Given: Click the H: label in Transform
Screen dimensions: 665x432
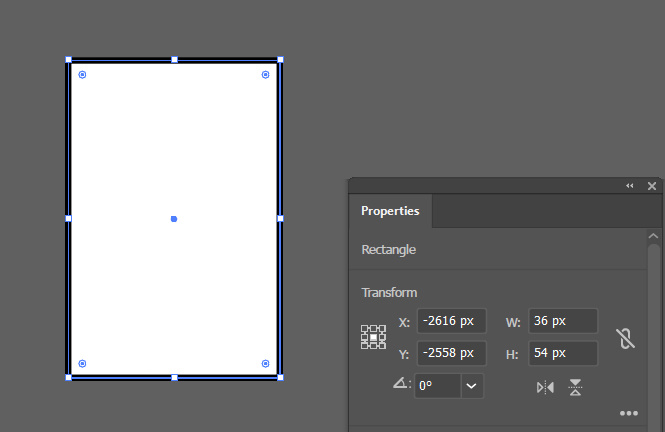Looking at the screenshot, I should [512, 354].
